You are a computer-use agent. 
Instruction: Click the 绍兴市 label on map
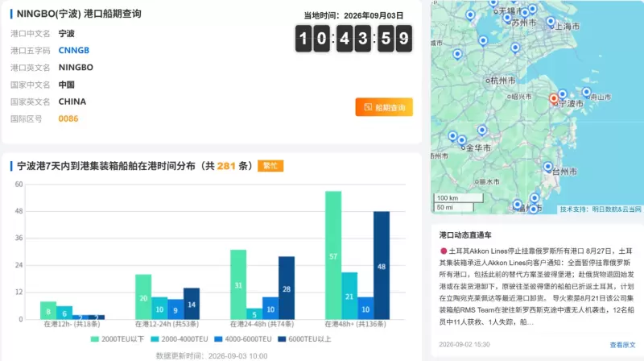522,97
